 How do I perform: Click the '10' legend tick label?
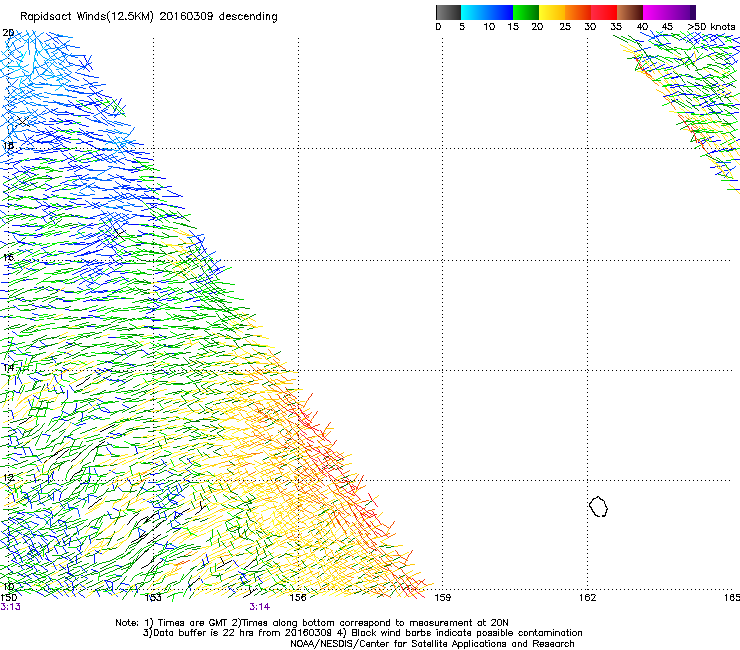pos(489,27)
